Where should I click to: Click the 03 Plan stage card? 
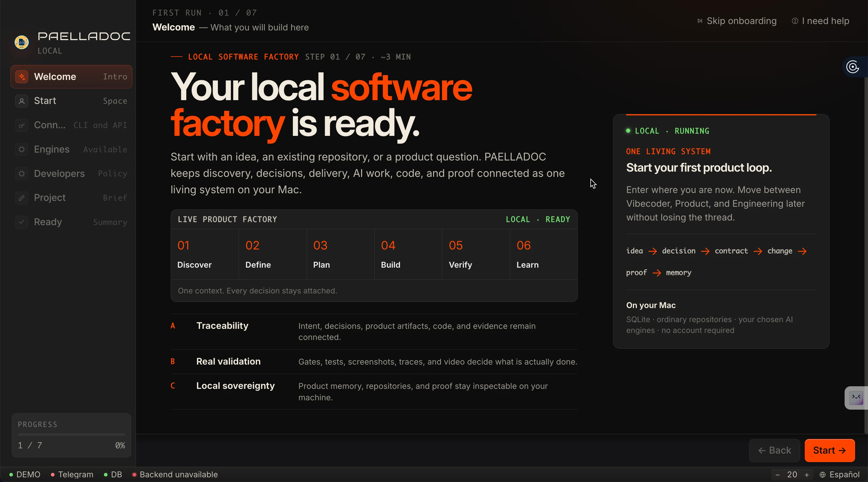click(340, 254)
